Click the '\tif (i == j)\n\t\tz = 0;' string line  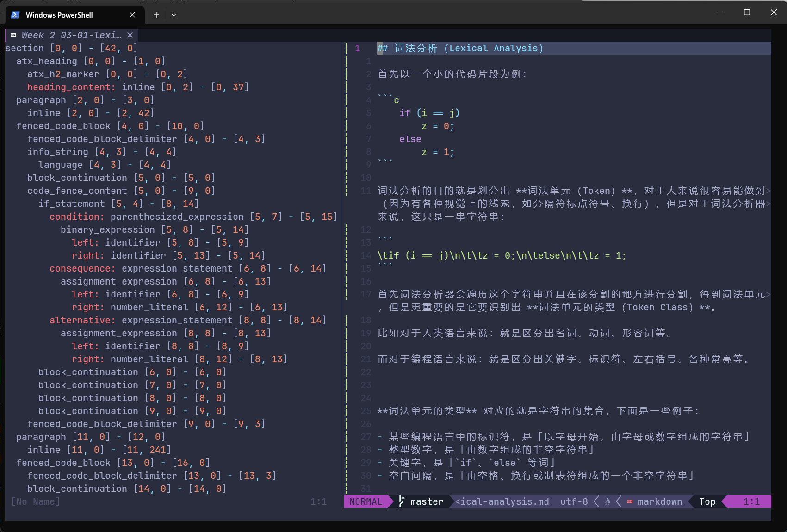pyautogui.click(x=502, y=255)
